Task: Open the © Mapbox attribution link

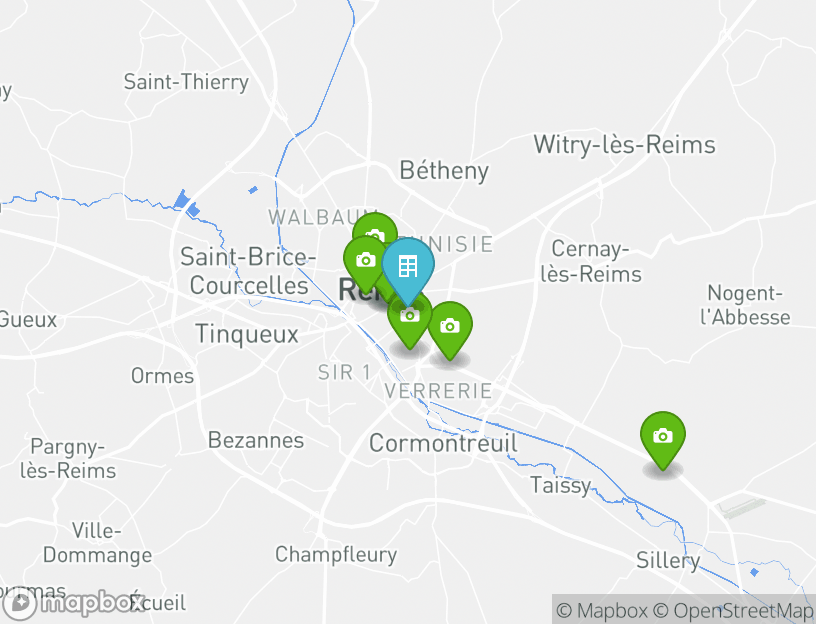Action: (x=602, y=610)
